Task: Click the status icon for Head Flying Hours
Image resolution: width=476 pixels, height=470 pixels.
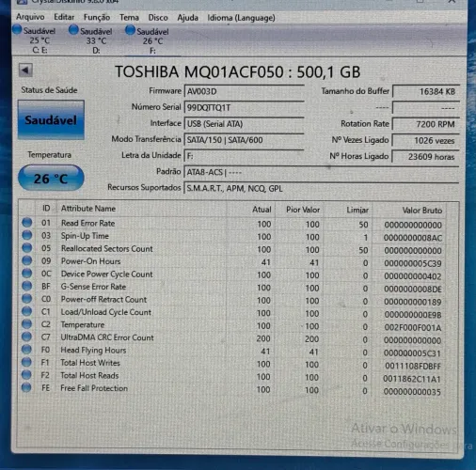Action: pyautogui.click(x=27, y=350)
